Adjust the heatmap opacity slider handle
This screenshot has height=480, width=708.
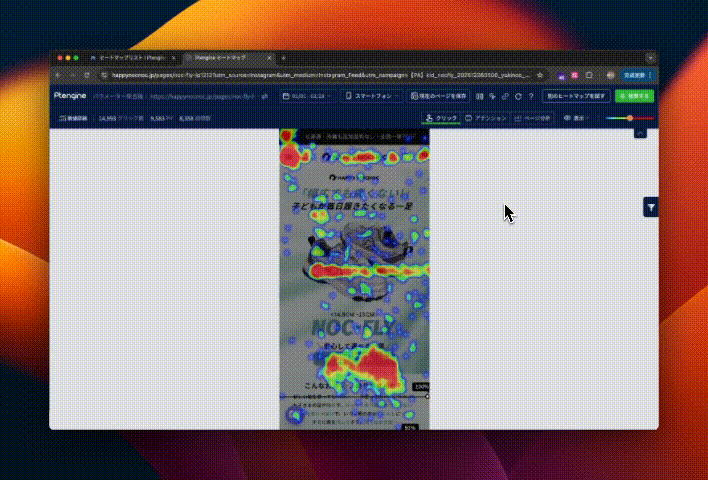pyautogui.click(x=630, y=118)
